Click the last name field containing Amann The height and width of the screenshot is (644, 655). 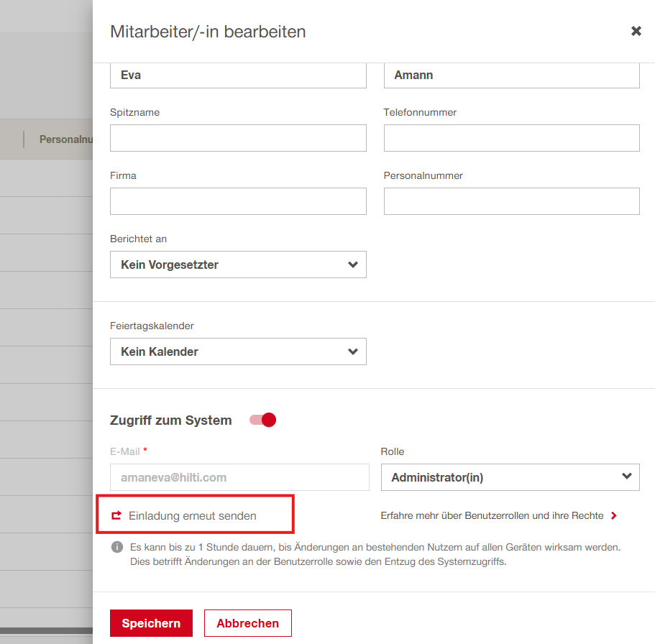[x=511, y=75]
